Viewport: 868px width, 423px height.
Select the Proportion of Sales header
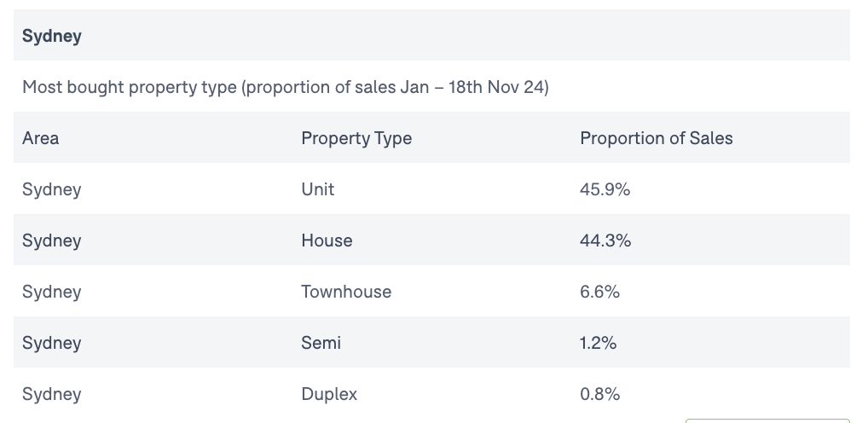click(656, 138)
